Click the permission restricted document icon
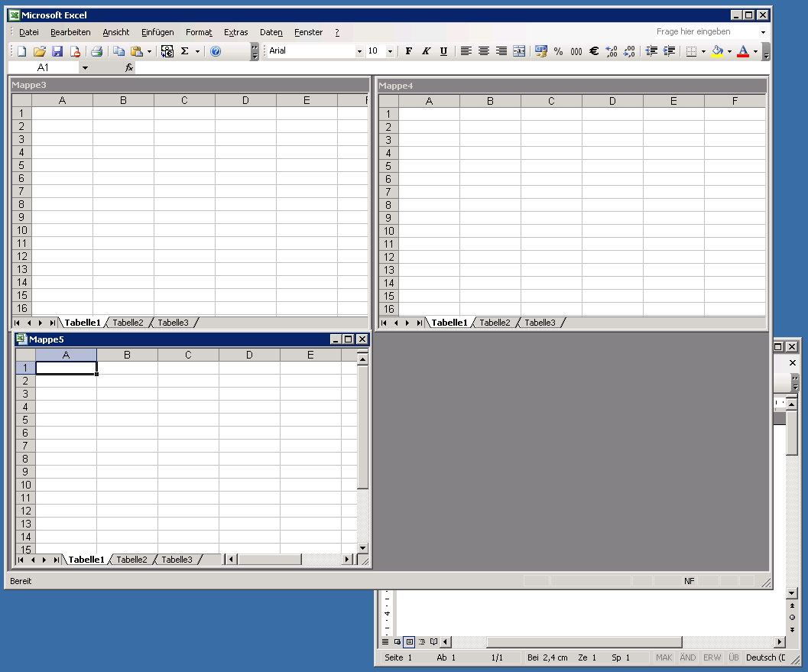This screenshot has height=672, width=808. (75, 51)
